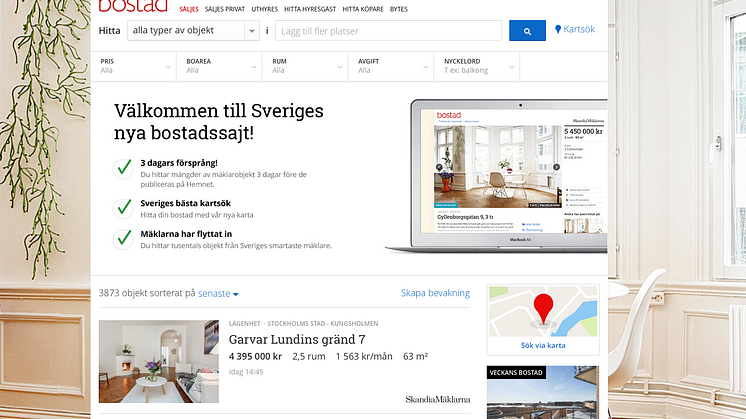Expand the RUM filter
Viewport: 746px width, 419px height.
coord(305,66)
